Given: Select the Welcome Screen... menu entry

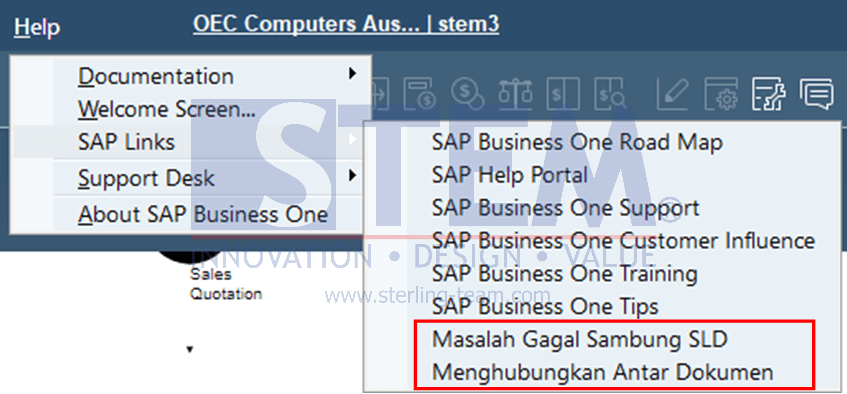Looking at the screenshot, I should pos(167,109).
